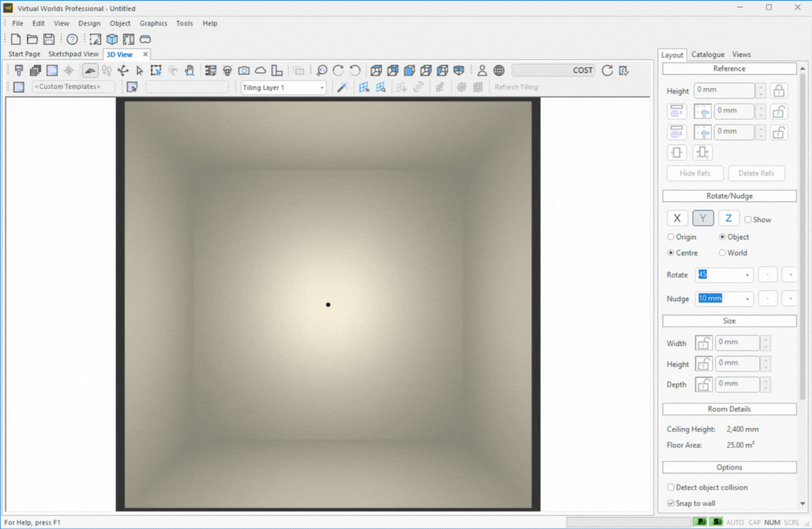Click the globe icon
The height and width of the screenshot is (529, 812).
point(499,70)
